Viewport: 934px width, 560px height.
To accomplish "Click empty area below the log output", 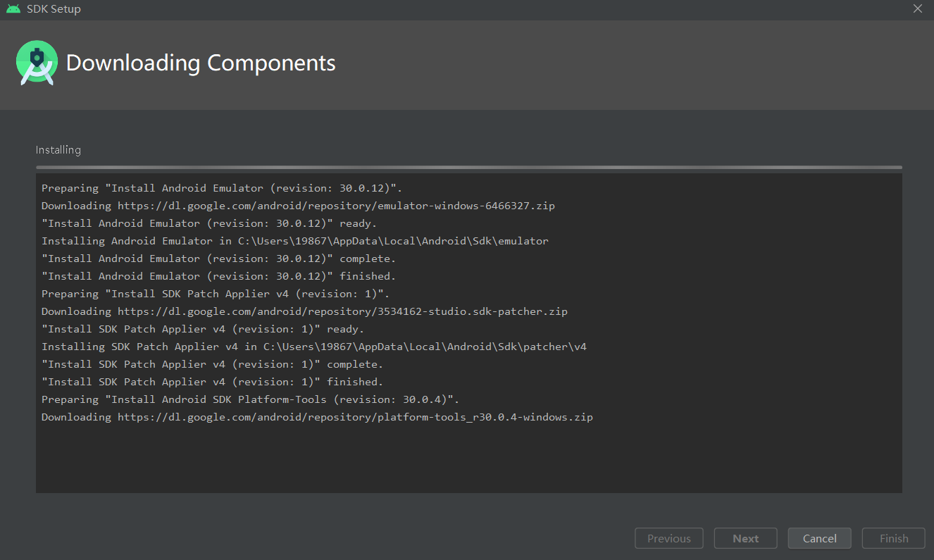I will (468, 458).
